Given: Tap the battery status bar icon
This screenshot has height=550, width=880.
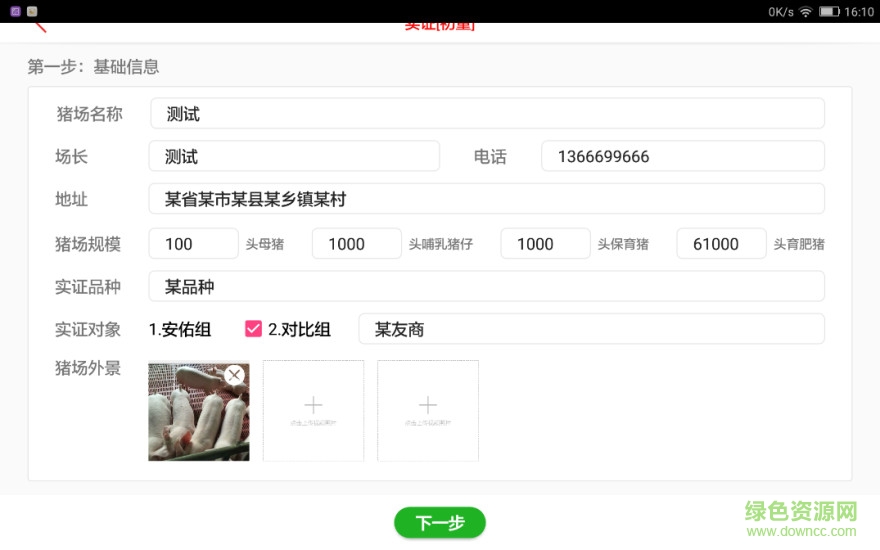Looking at the screenshot, I should [829, 12].
